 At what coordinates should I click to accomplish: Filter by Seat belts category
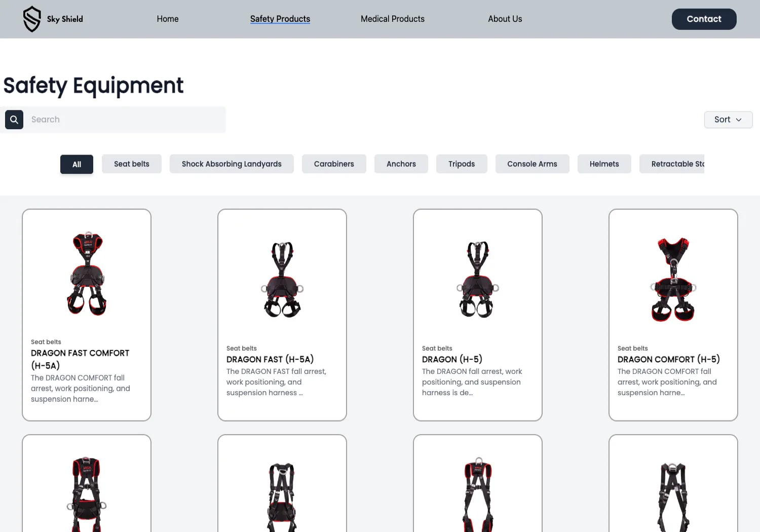pyautogui.click(x=132, y=164)
